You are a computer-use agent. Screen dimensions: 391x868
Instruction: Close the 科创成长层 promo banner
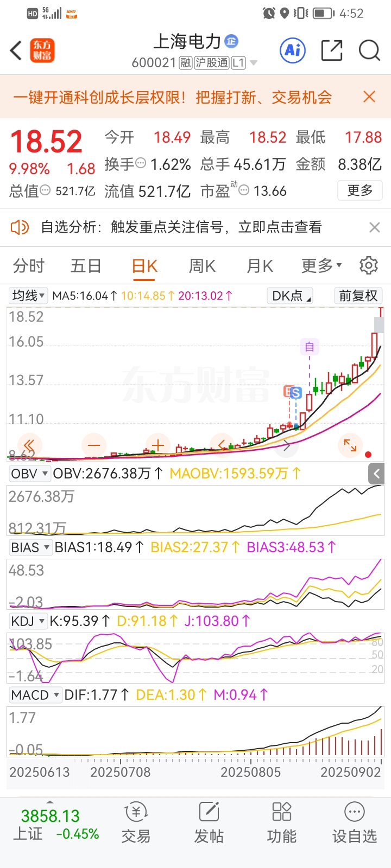369,97
